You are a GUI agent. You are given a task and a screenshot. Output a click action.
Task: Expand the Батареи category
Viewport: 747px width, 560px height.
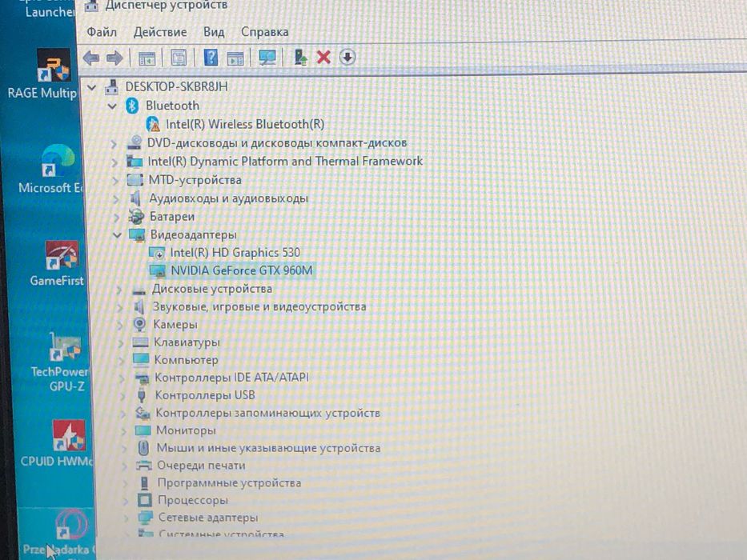117,217
